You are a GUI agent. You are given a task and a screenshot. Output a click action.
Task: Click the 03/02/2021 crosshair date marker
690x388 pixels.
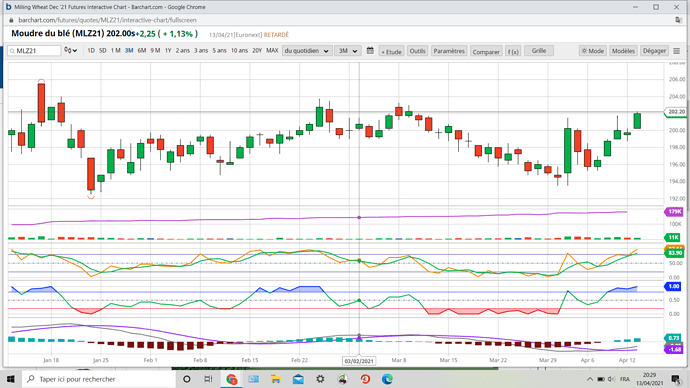coord(359,361)
